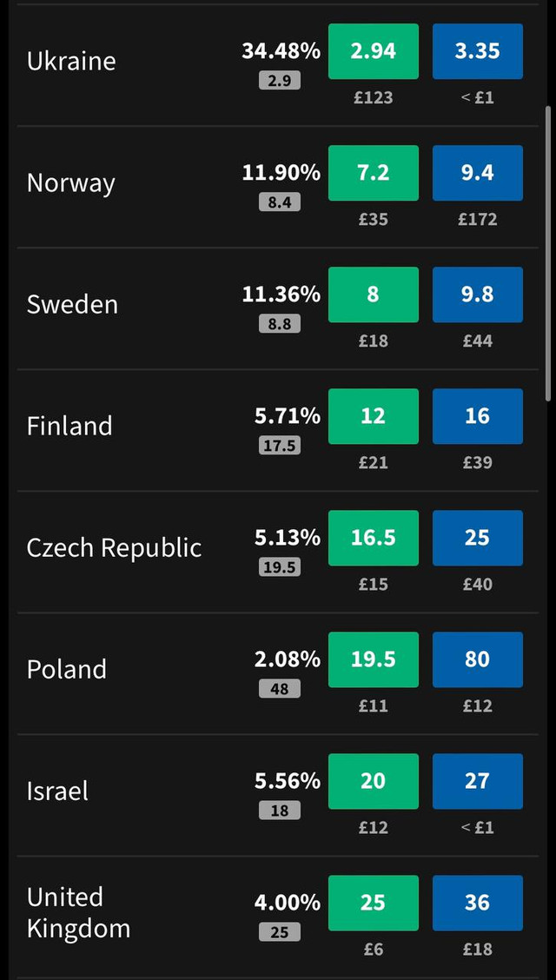Screen dimensions: 556x980
Task: Lay Finland at odds 16
Action: pos(477,416)
